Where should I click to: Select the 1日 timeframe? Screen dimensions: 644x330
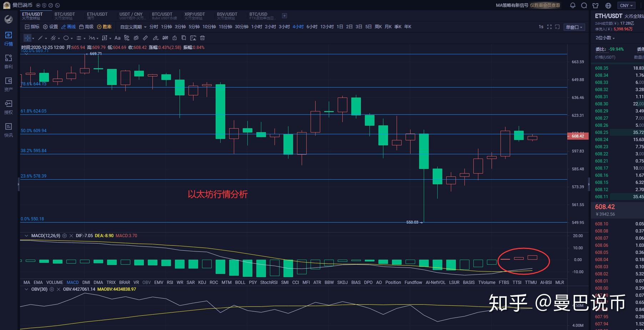point(340,27)
